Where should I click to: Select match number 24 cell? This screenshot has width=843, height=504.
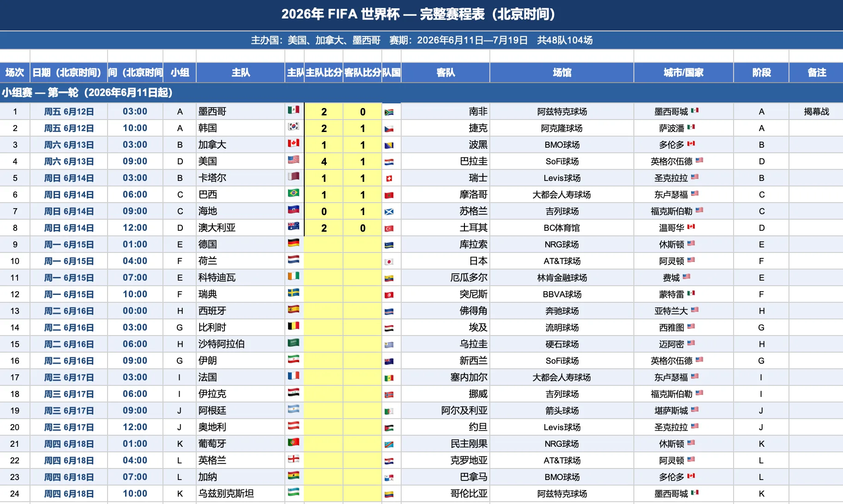[15, 493]
